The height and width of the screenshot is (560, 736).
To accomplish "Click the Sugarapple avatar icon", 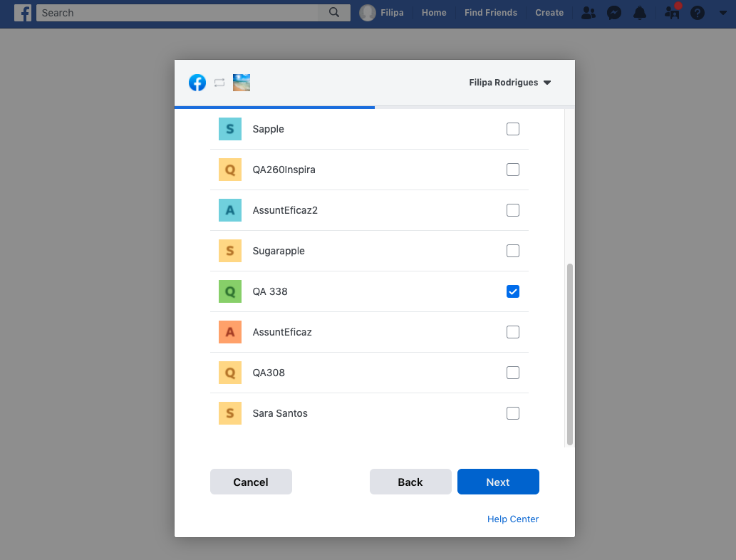I will click(230, 251).
